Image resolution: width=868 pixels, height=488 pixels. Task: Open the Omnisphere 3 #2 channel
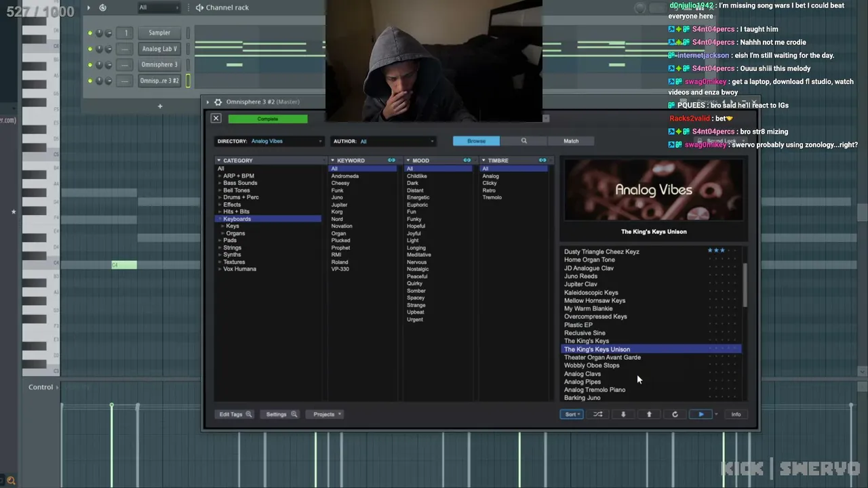coord(159,81)
